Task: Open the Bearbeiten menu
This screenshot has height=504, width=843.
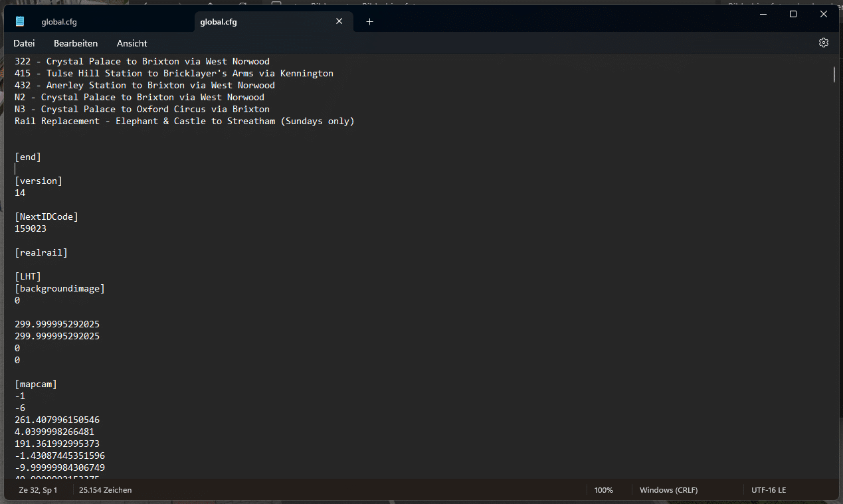Action: tap(76, 43)
